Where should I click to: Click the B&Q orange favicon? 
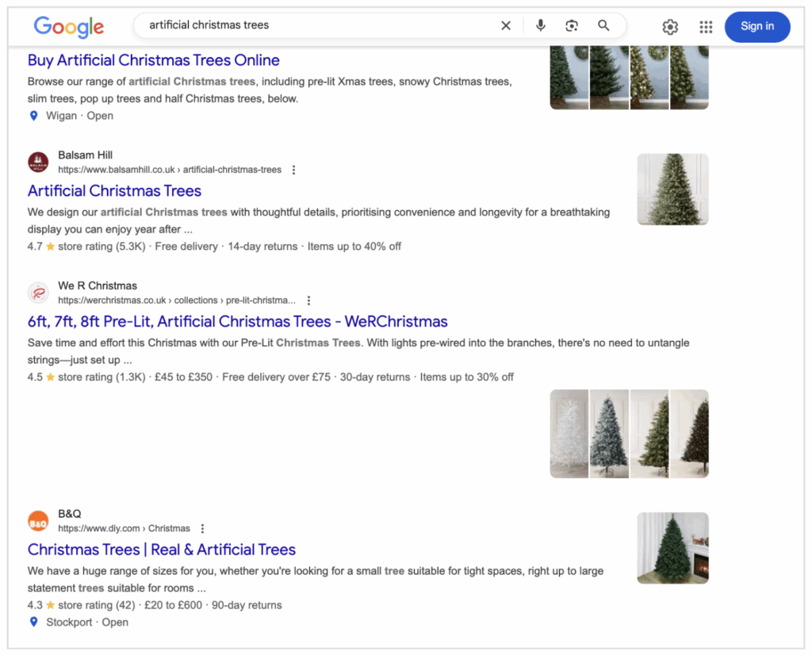[x=38, y=522]
